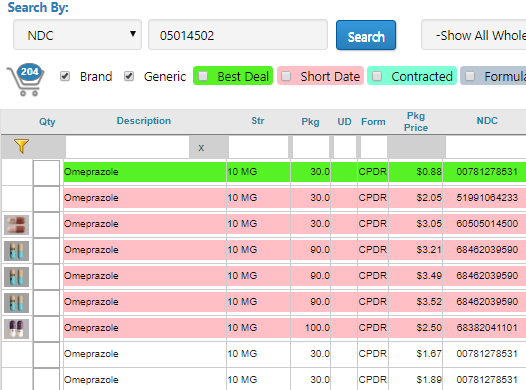
Task: Click quantity box for $0.88 Omeprazole row
Action: [47, 172]
